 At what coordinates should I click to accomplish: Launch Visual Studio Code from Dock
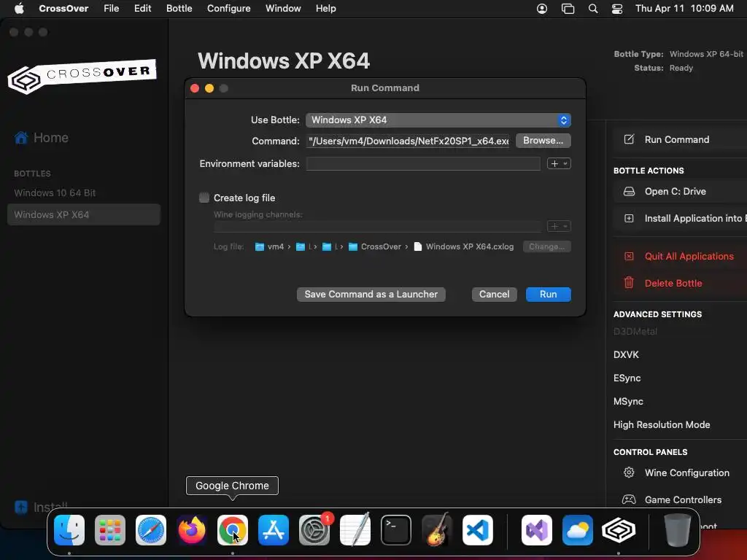[x=478, y=530]
